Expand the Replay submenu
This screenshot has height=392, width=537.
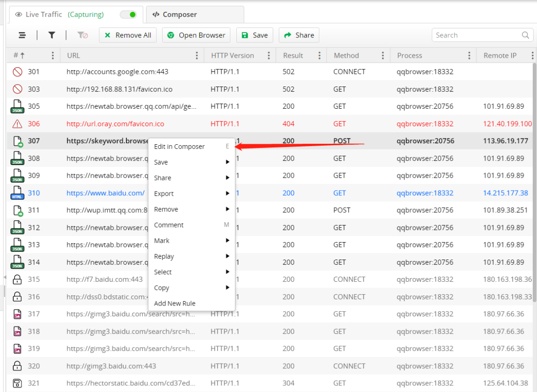tap(192, 256)
